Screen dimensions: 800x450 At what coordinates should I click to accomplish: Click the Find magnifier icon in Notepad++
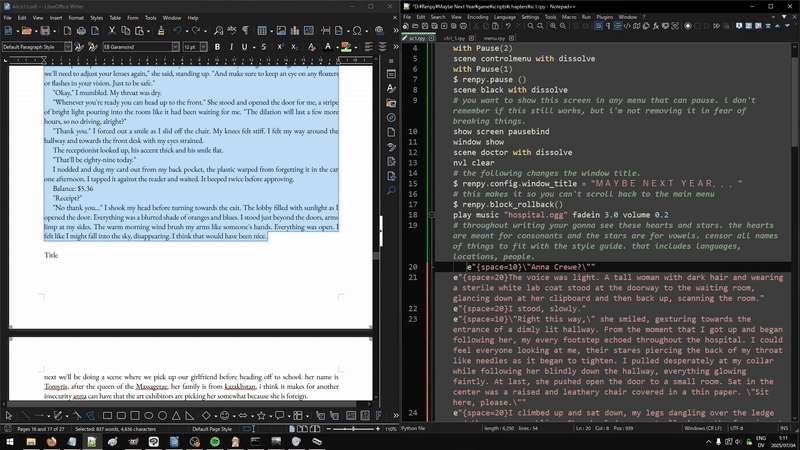pos(531,26)
